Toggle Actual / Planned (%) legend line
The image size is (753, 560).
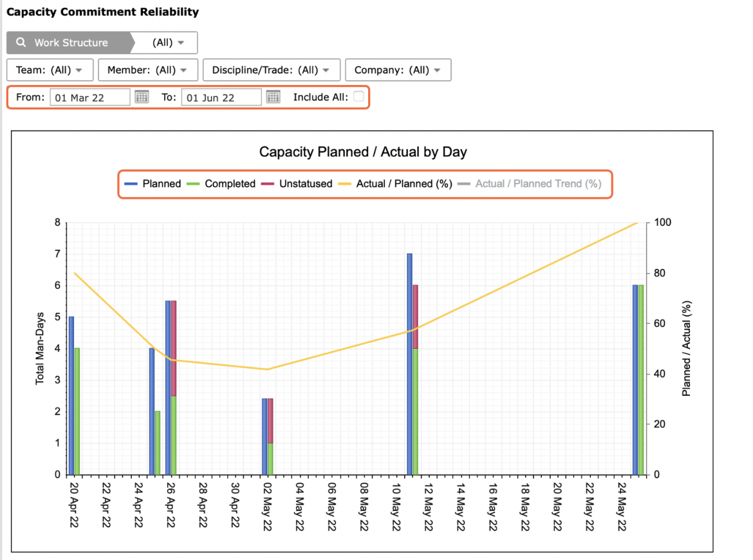click(x=395, y=184)
